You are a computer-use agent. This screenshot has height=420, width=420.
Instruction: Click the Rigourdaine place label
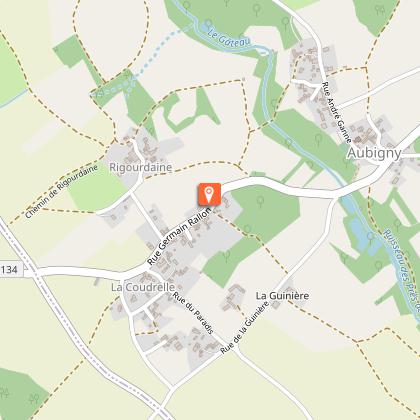click(x=140, y=167)
